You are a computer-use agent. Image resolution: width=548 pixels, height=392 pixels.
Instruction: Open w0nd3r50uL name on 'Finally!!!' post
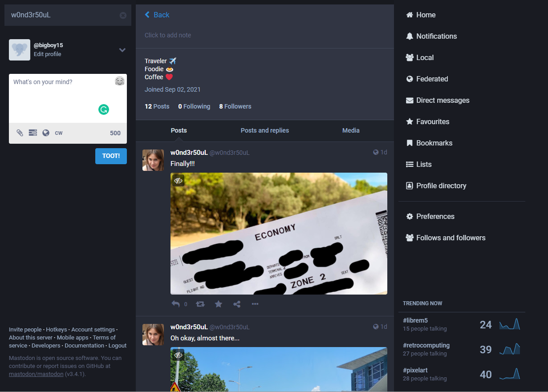point(189,153)
